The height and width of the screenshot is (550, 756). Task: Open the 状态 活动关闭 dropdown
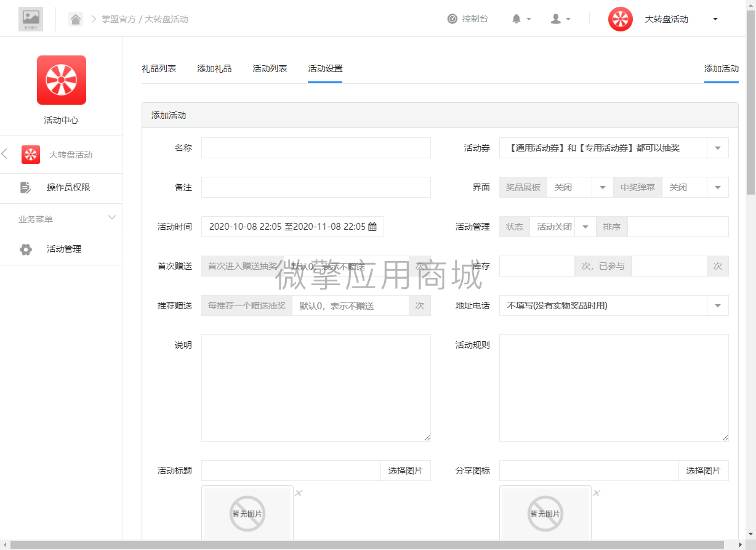(x=563, y=227)
